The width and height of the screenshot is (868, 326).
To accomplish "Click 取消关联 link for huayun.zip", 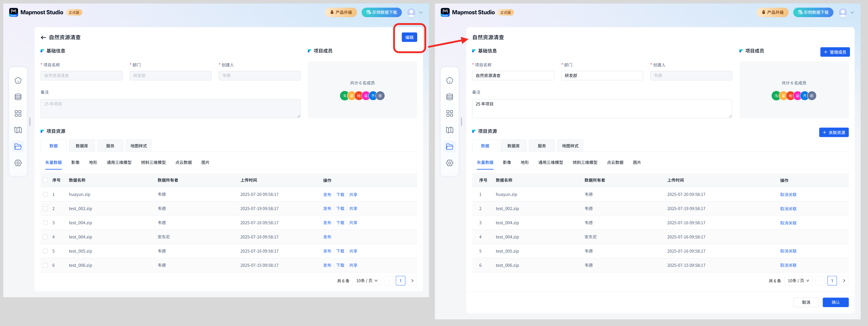I will click(788, 195).
